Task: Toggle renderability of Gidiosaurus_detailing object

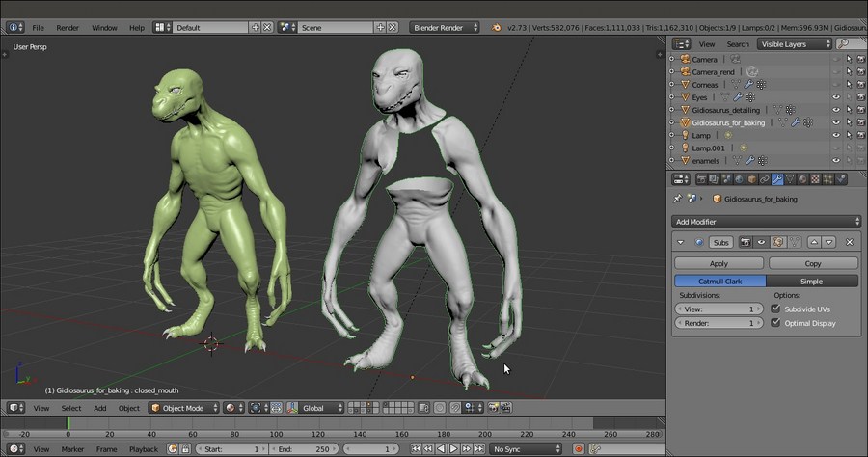Action: click(x=861, y=110)
